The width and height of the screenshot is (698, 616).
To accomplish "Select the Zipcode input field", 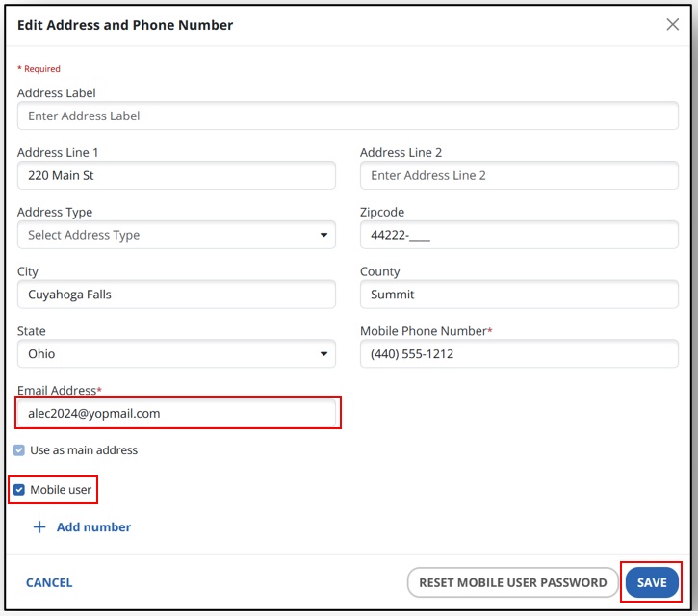I will tap(519, 235).
